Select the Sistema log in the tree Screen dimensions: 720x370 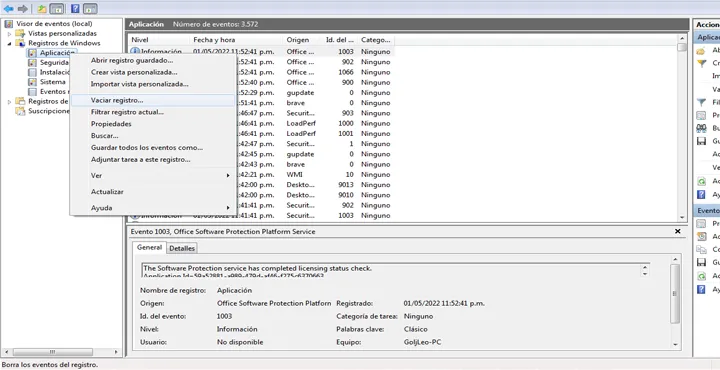(52, 82)
